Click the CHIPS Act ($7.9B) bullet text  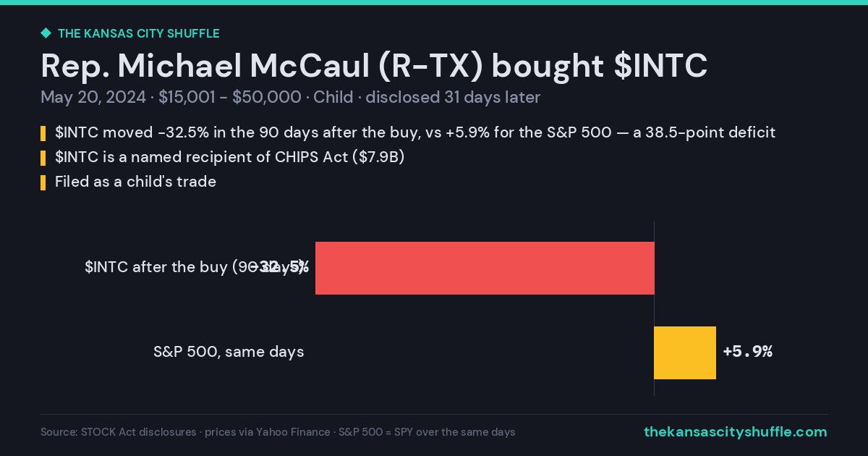coord(229,157)
